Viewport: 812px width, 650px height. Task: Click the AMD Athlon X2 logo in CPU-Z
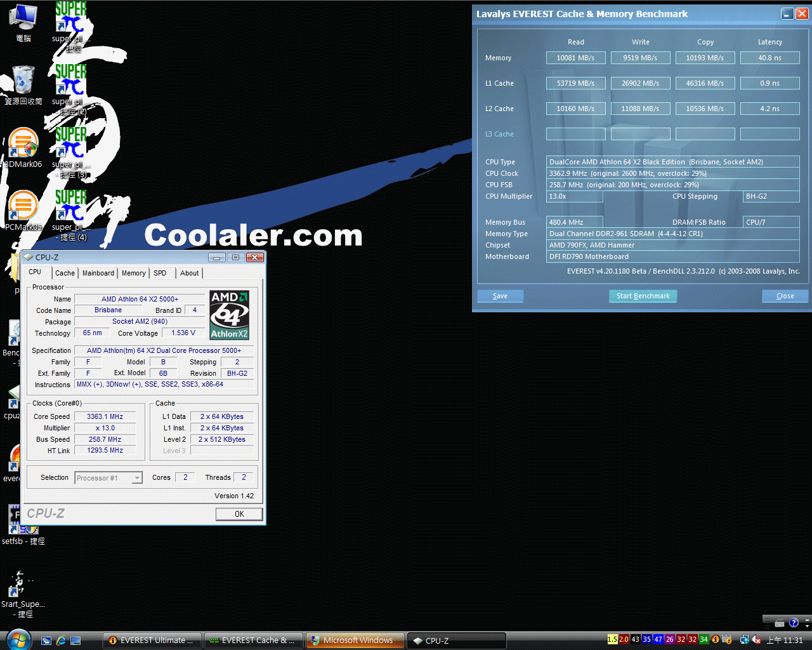[x=230, y=315]
